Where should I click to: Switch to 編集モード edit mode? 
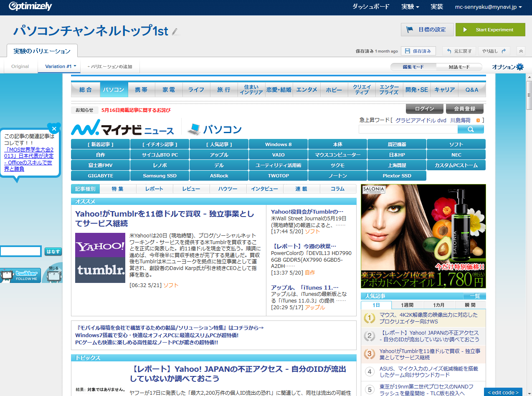[413, 67]
